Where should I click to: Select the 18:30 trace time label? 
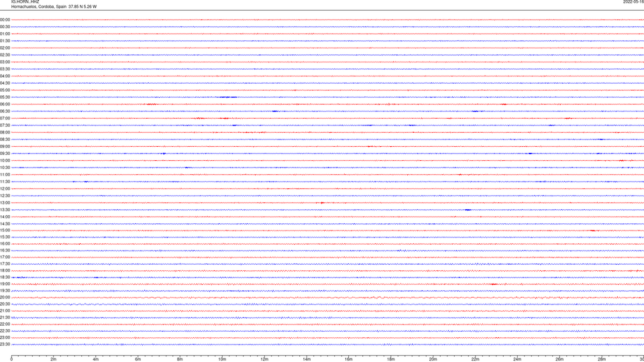coord(5,278)
